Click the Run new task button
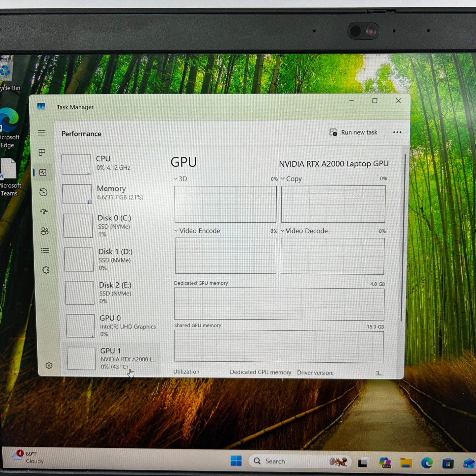The width and height of the screenshot is (476, 476). point(354,132)
